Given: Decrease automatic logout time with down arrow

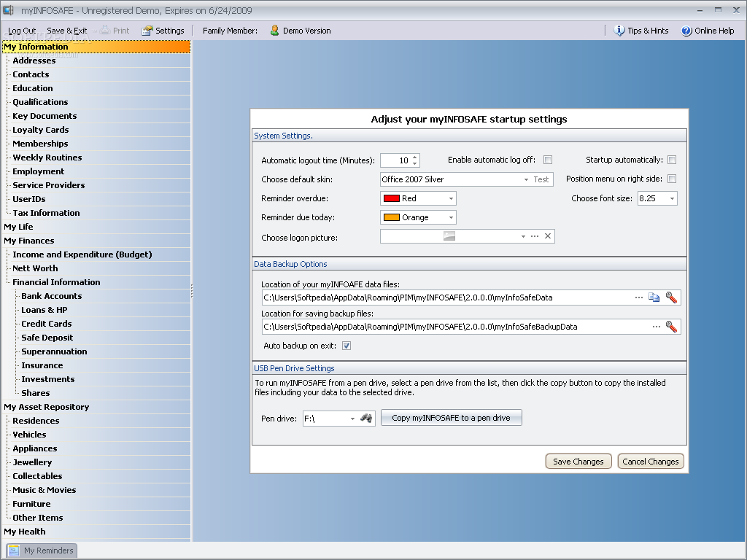Looking at the screenshot, I should pyautogui.click(x=415, y=163).
